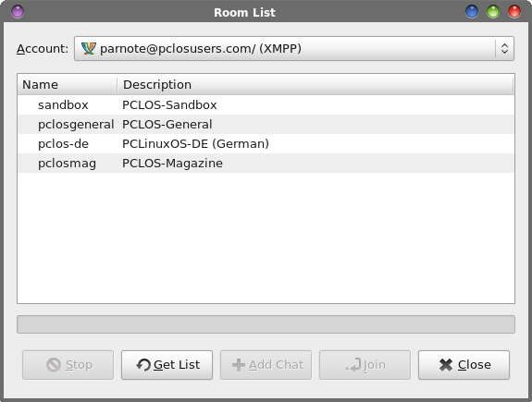Click the XMPP protocol icon in account selector
This screenshot has width=532, height=402.
pyautogui.click(x=89, y=48)
